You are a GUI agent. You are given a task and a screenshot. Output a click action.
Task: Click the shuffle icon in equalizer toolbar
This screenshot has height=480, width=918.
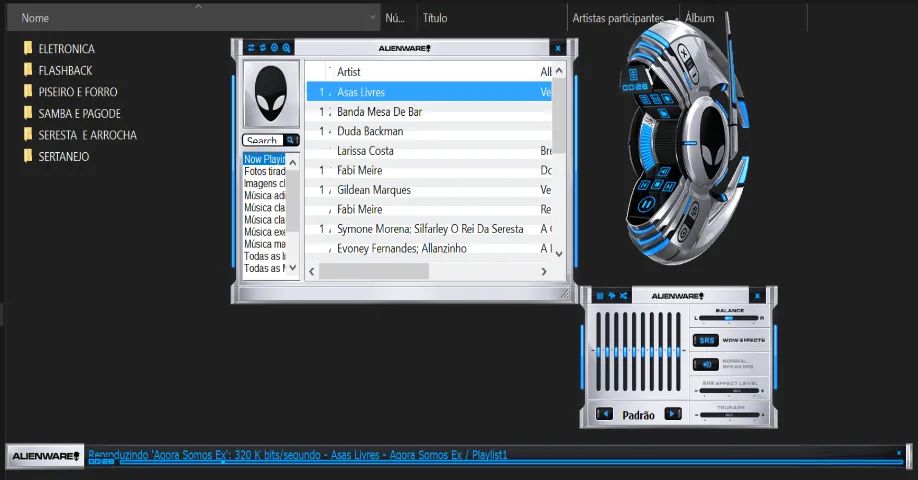[624, 296]
